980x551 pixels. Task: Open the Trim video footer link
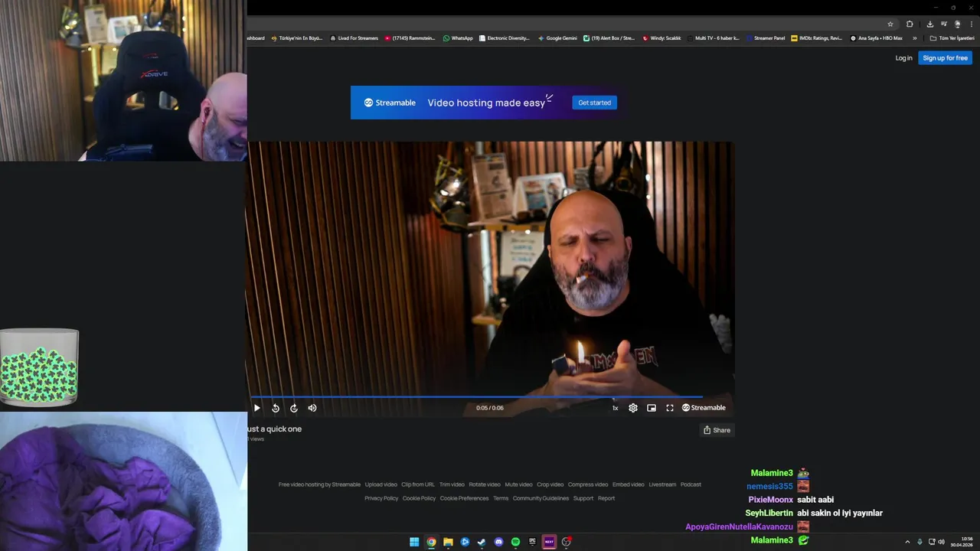(x=452, y=484)
